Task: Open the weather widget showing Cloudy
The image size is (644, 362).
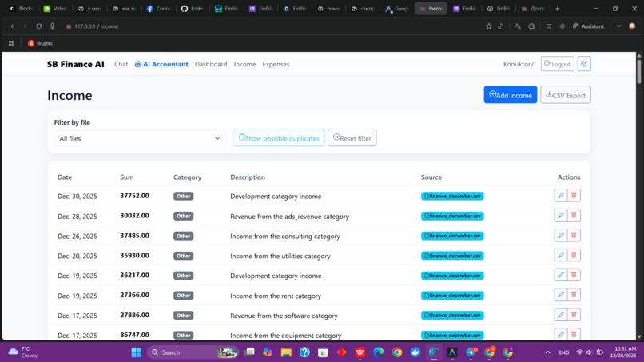Action: pyautogui.click(x=23, y=352)
